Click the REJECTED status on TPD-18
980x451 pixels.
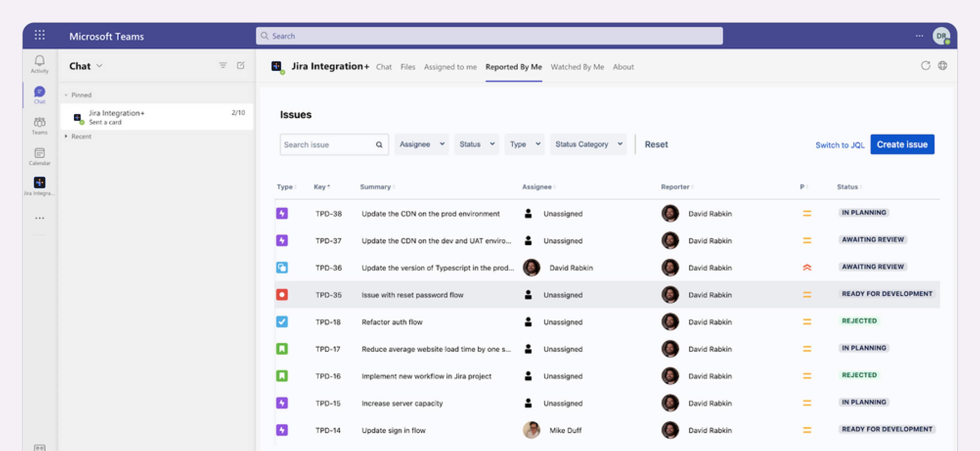click(859, 321)
